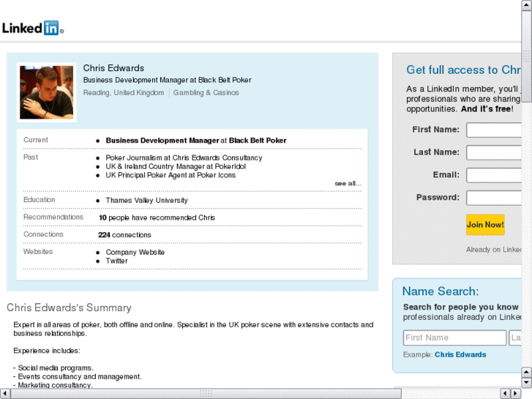Click the horizontal scrollbar thumb

click(206, 394)
